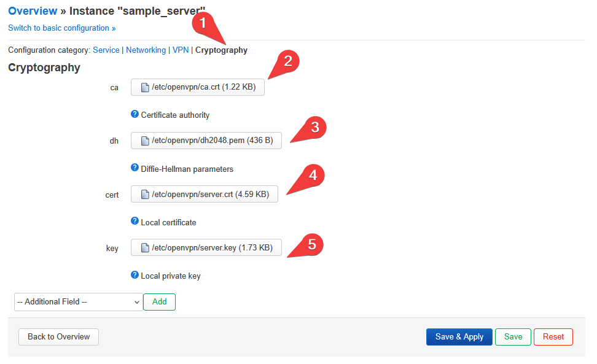Select the Cryptography configuration category

click(x=221, y=50)
